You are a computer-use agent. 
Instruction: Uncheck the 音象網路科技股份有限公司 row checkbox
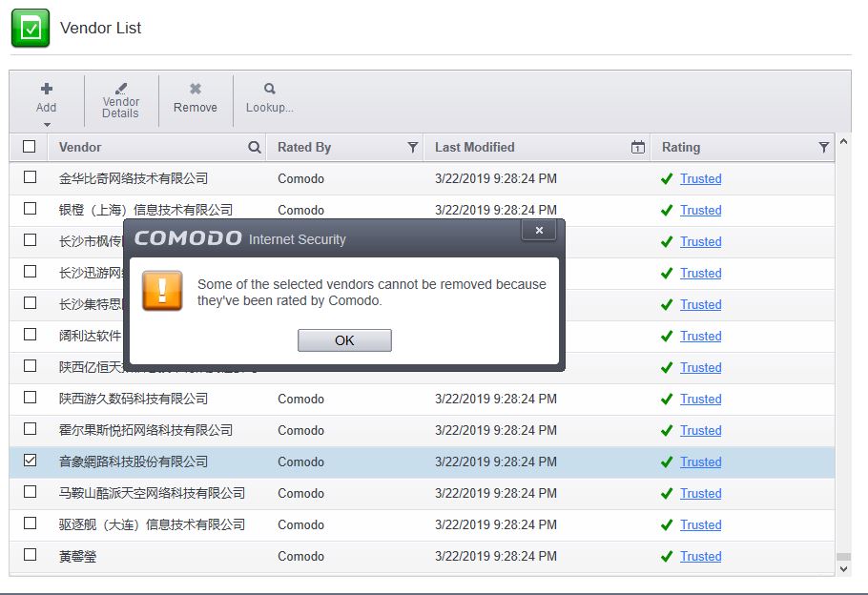(x=30, y=461)
